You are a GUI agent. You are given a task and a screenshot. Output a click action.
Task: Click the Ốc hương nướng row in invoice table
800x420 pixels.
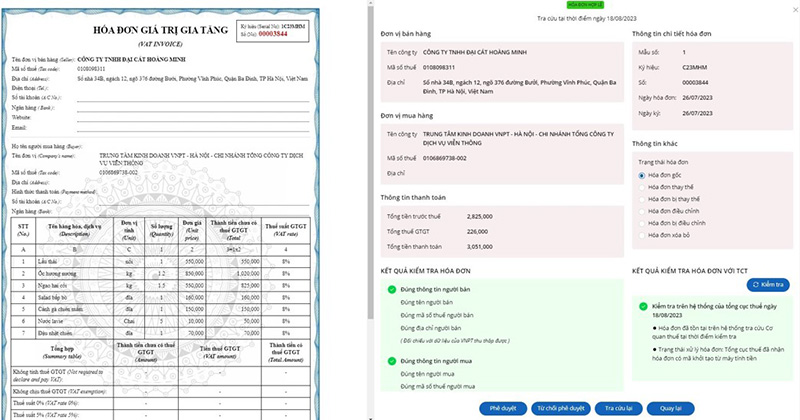pos(160,274)
